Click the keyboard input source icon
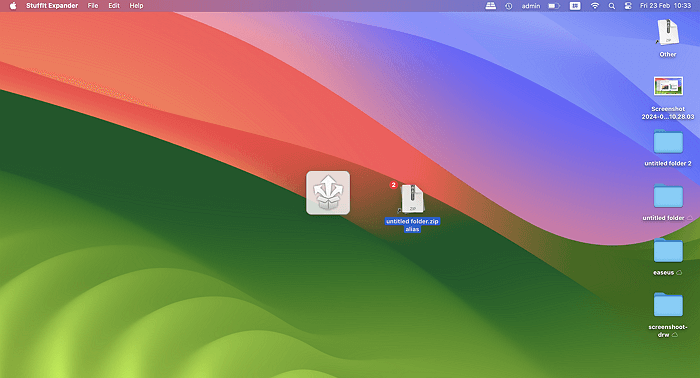 (575, 6)
